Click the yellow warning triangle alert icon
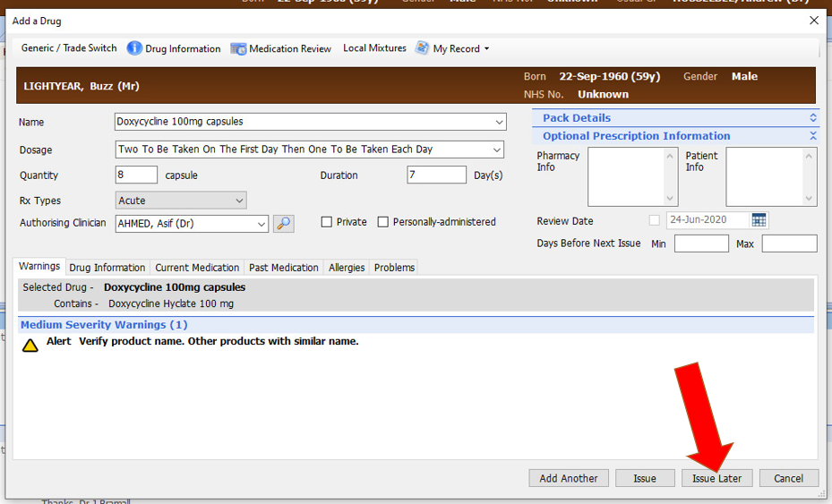 [30, 345]
